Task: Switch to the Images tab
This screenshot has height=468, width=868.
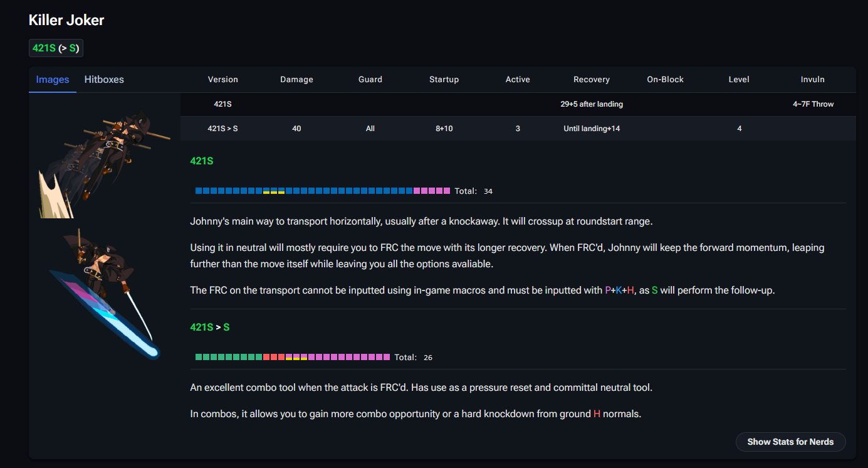Action: 53,80
